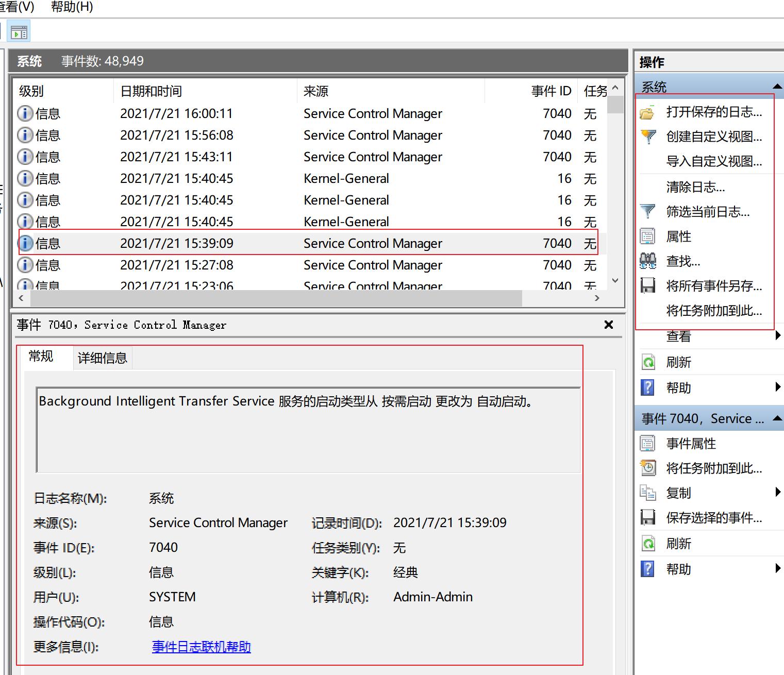Click the event description text box

pyautogui.click(x=308, y=430)
